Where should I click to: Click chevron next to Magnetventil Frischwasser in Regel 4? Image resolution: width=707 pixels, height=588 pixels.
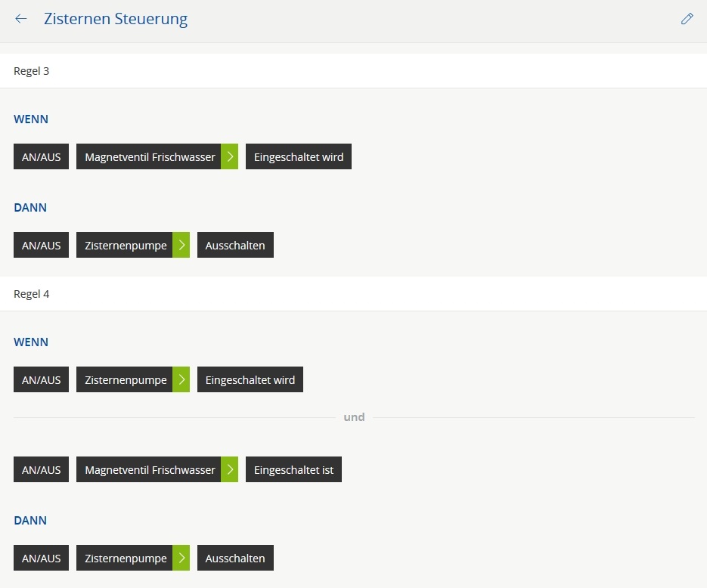(230, 470)
